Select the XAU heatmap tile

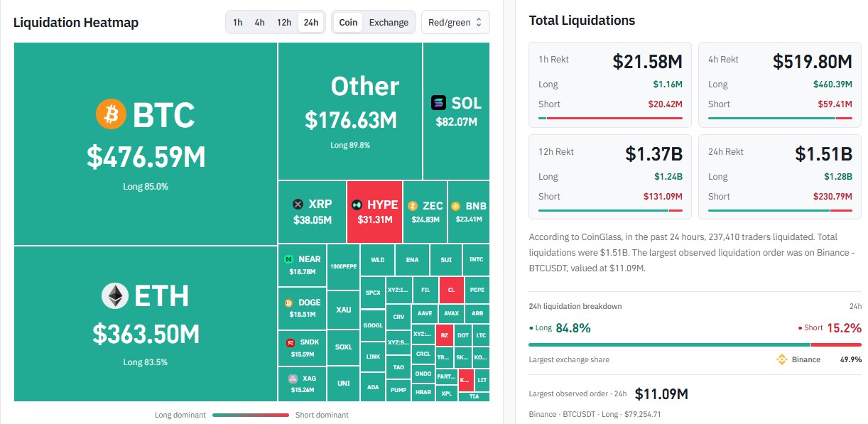pos(344,310)
